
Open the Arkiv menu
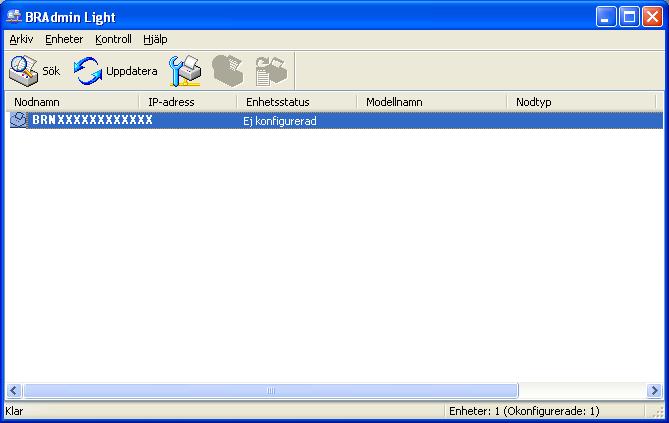(x=21, y=39)
